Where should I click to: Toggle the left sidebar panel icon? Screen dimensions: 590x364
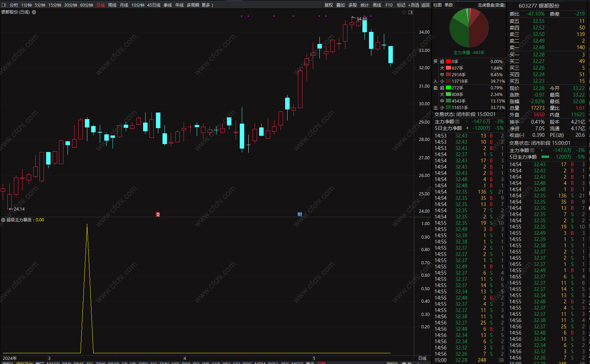pos(4,5)
